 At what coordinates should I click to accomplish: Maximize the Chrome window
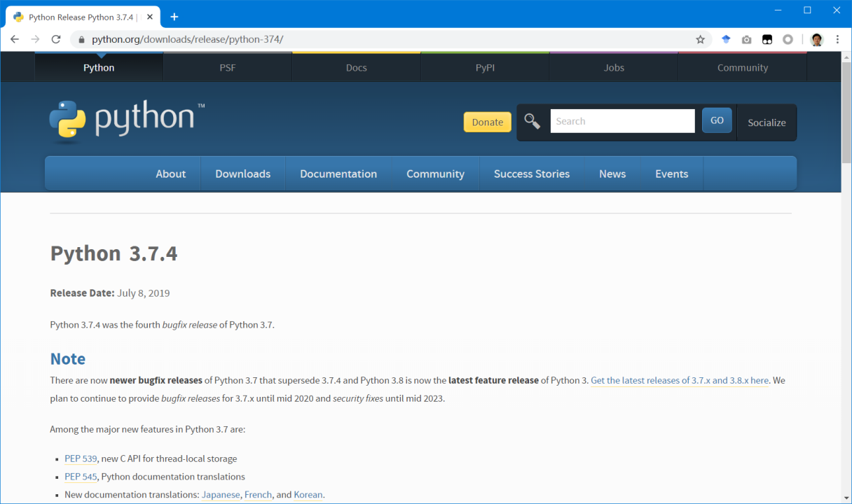(x=807, y=10)
